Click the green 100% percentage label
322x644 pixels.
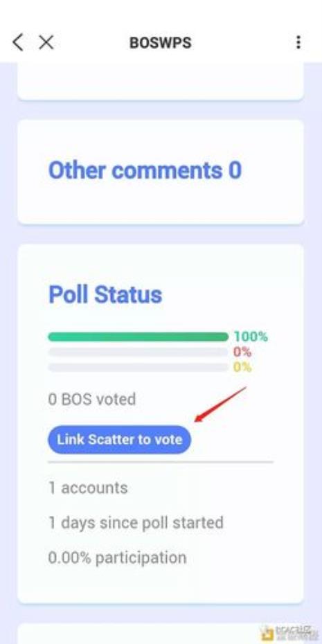pyautogui.click(x=251, y=337)
